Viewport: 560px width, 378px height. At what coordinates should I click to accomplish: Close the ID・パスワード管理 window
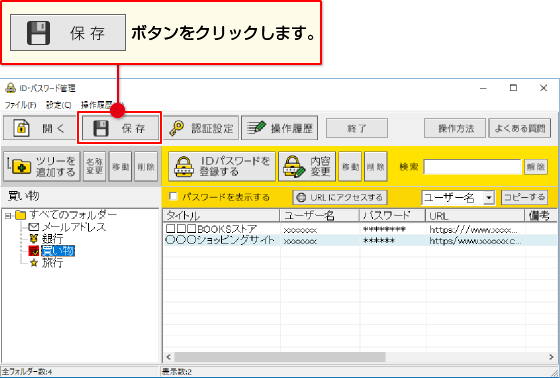tap(544, 88)
